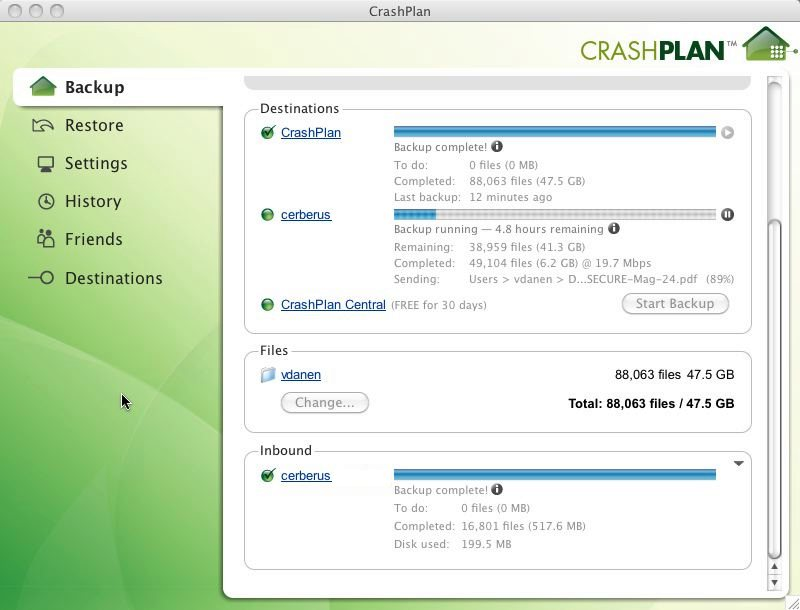Click the Change... files button
Viewport: 800px width, 610px height.
[x=324, y=402]
